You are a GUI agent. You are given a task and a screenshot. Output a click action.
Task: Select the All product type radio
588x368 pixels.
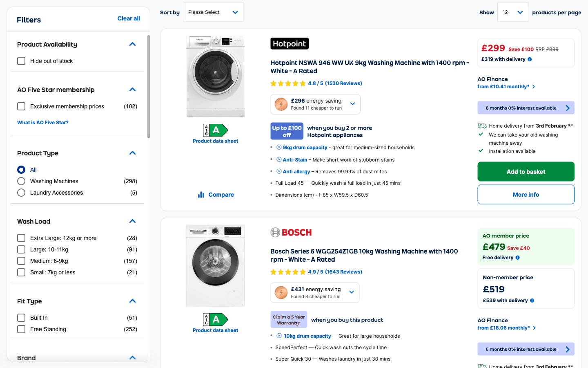(21, 170)
